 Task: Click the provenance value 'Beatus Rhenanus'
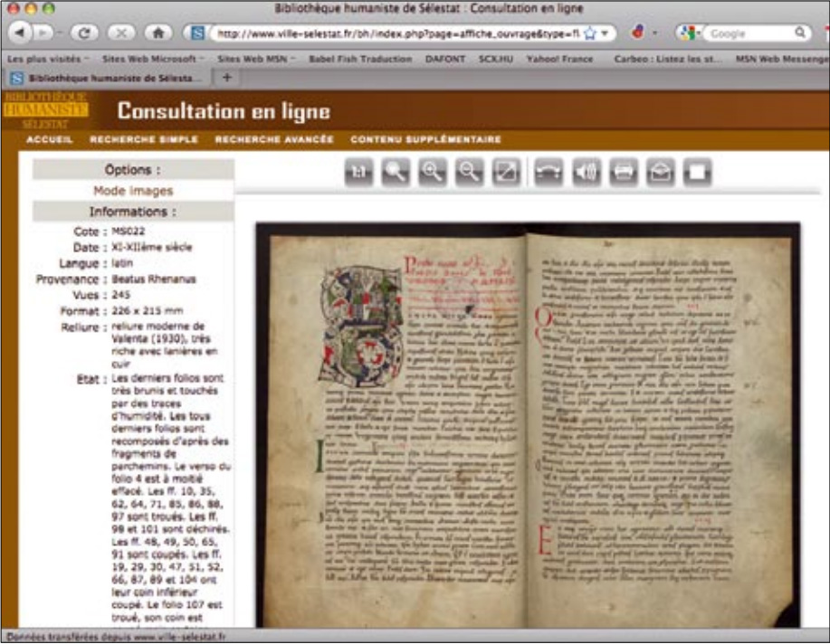point(154,279)
